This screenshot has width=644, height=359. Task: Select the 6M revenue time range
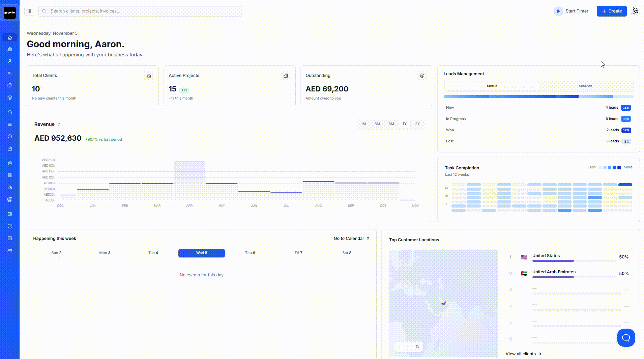pos(391,124)
